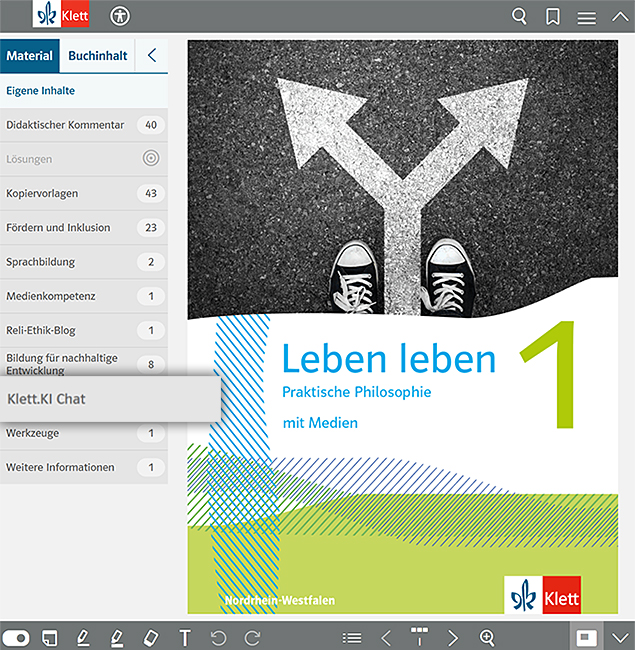The height and width of the screenshot is (650, 635).
Task: Click the zoom in magnifier
Action: click(487, 637)
